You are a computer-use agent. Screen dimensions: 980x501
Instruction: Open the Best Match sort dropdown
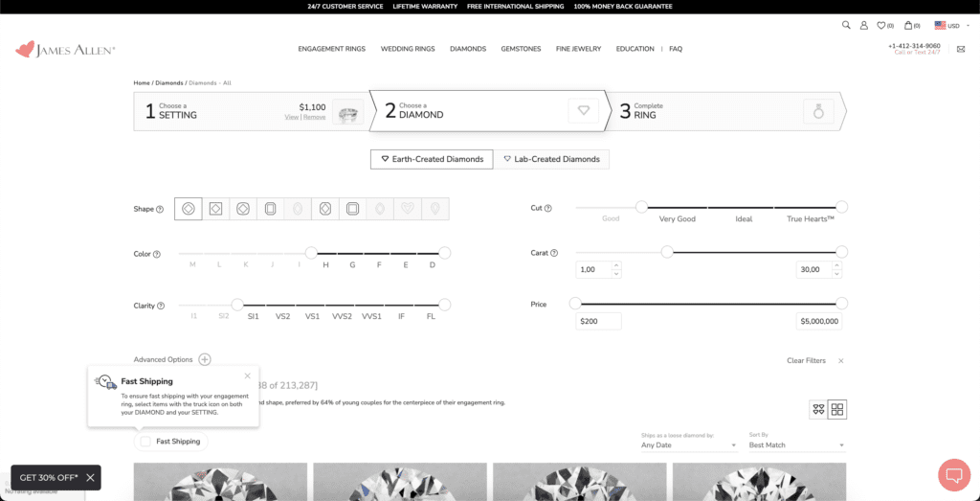[x=797, y=445]
